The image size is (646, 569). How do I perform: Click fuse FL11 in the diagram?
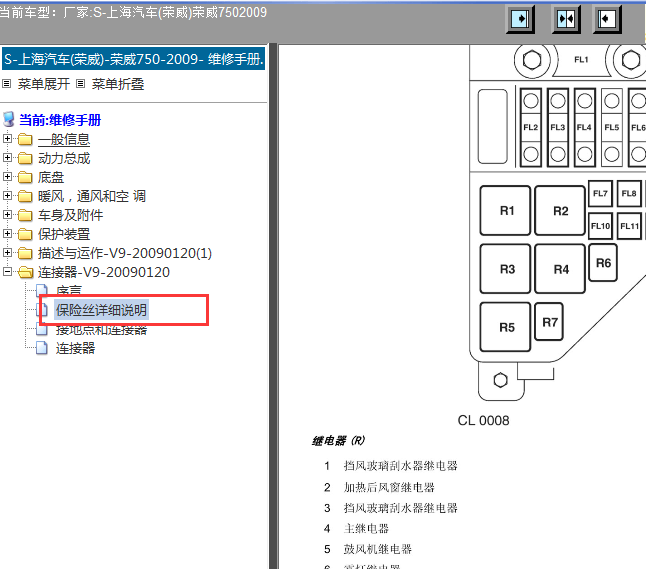click(629, 226)
